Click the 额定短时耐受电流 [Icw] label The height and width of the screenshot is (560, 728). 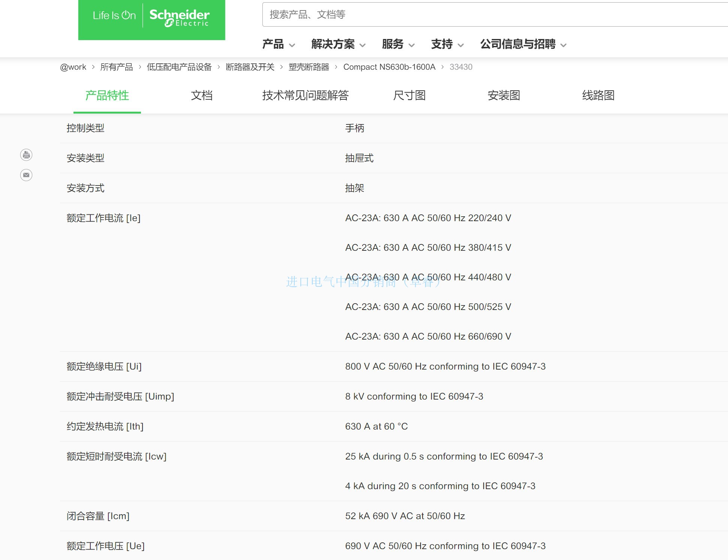click(x=117, y=457)
